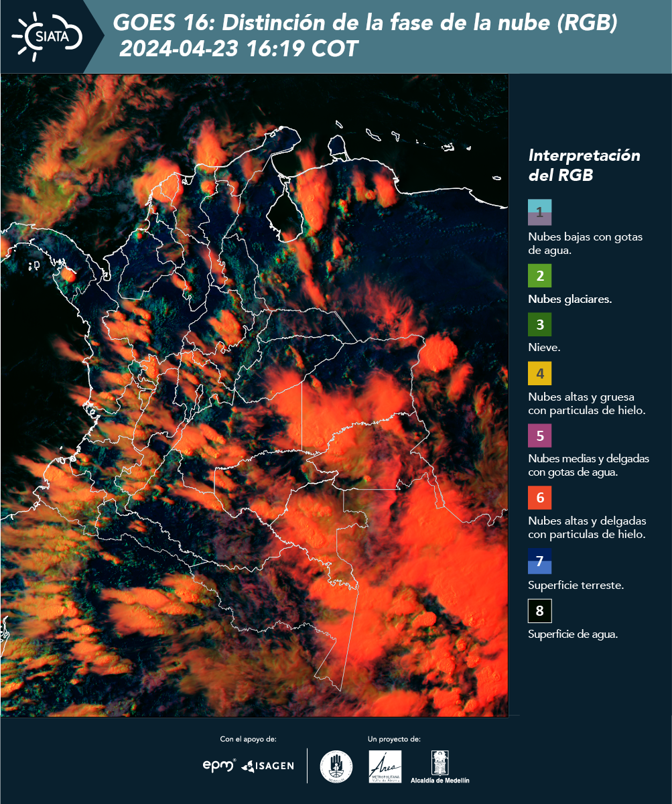Viewport: 672px width, 804px height.
Task: Select dark green swatch 3 for snow
Action: (x=539, y=325)
